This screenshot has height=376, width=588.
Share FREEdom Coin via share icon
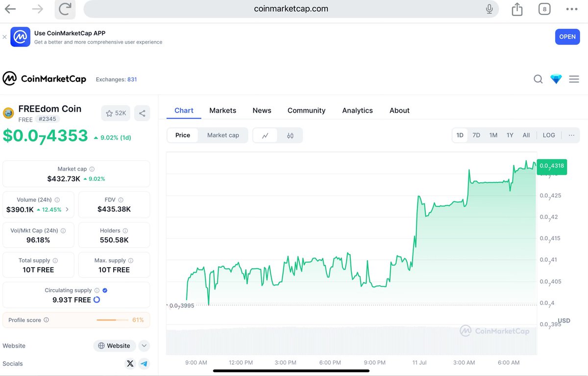click(142, 113)
